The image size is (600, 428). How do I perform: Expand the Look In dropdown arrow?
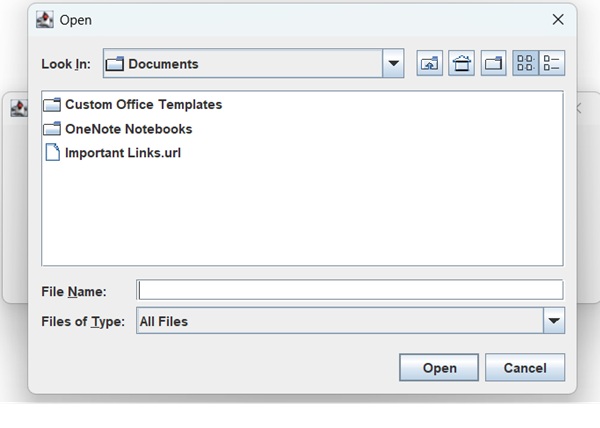click(x=393, y=64)
